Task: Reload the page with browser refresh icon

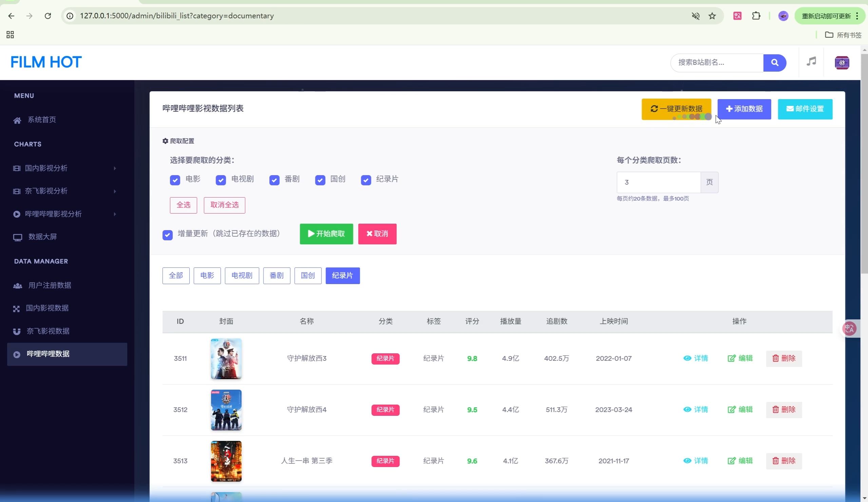Action: [48, 16]
